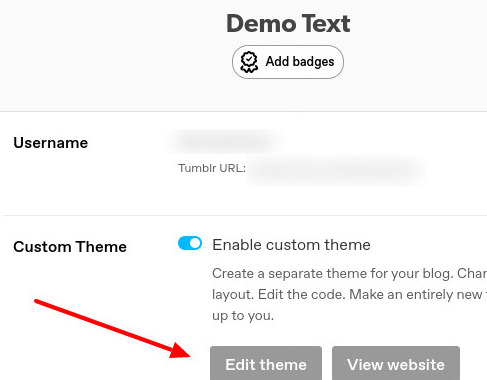487x380 pixels.
Task: Open the View website button
Action: 396,363
